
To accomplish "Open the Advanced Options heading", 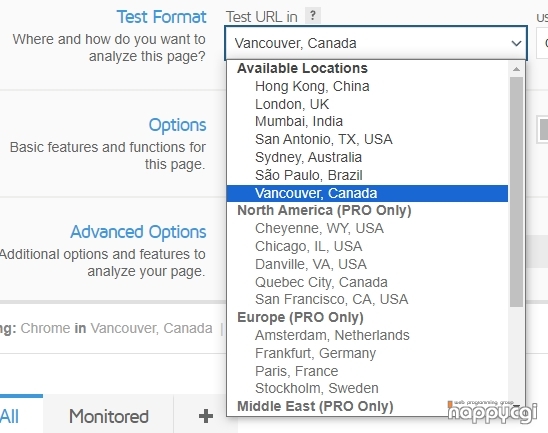I will point(138,232).
